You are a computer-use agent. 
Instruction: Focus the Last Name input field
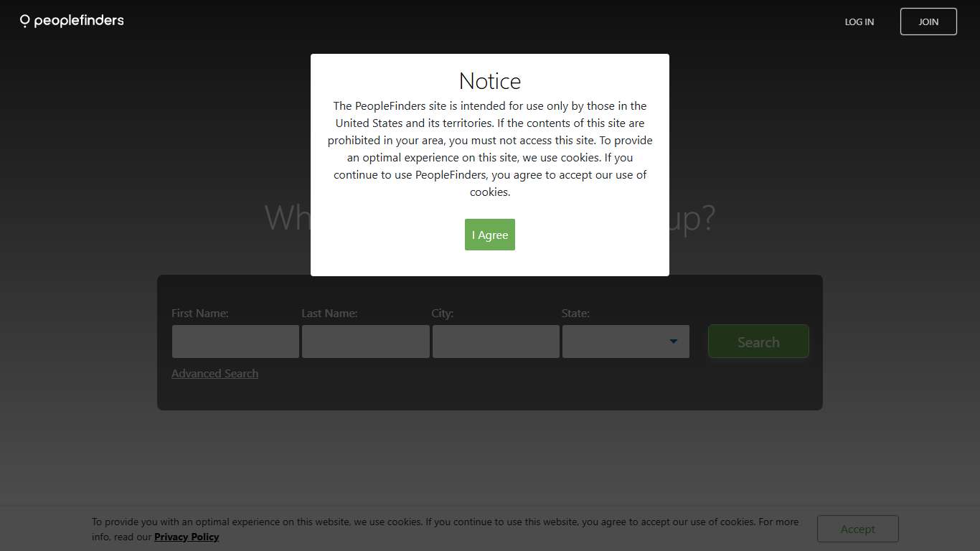(365, 342)
